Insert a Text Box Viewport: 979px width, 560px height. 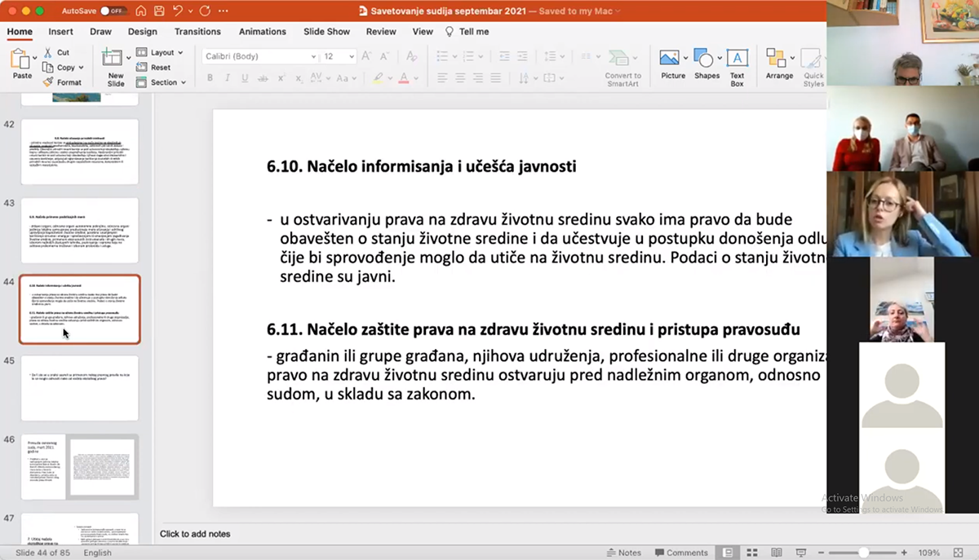tap(738, 68)
